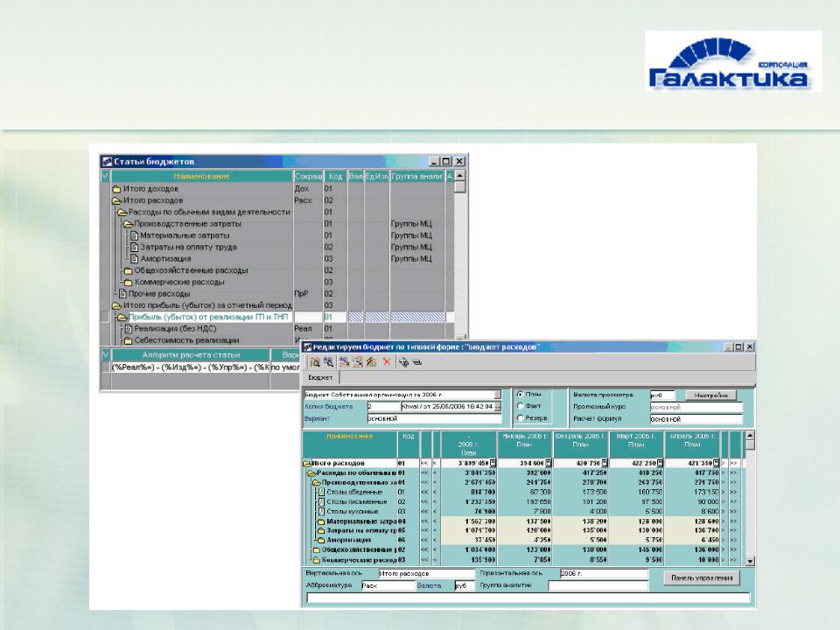Image resolution: width=840 pixels, height=630 pixels.
Task: Click the first search/preview toolbar icon
Action: pos(315,362)
